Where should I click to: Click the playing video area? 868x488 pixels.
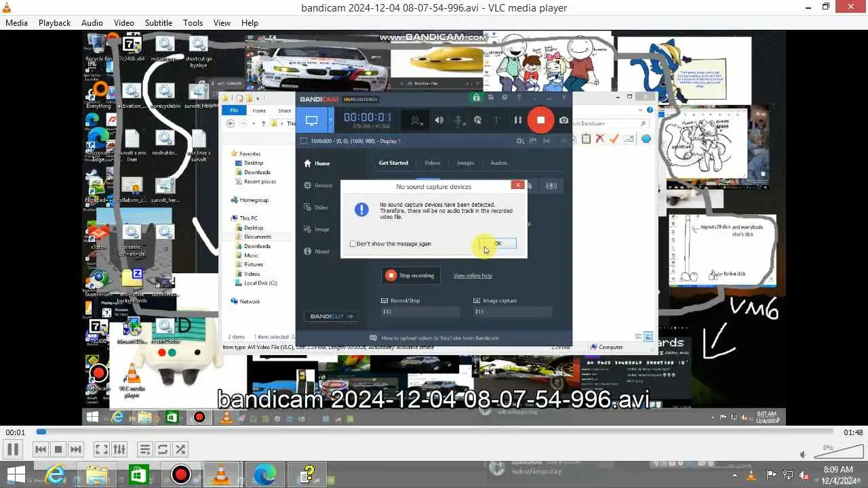[x=434, y=227]
